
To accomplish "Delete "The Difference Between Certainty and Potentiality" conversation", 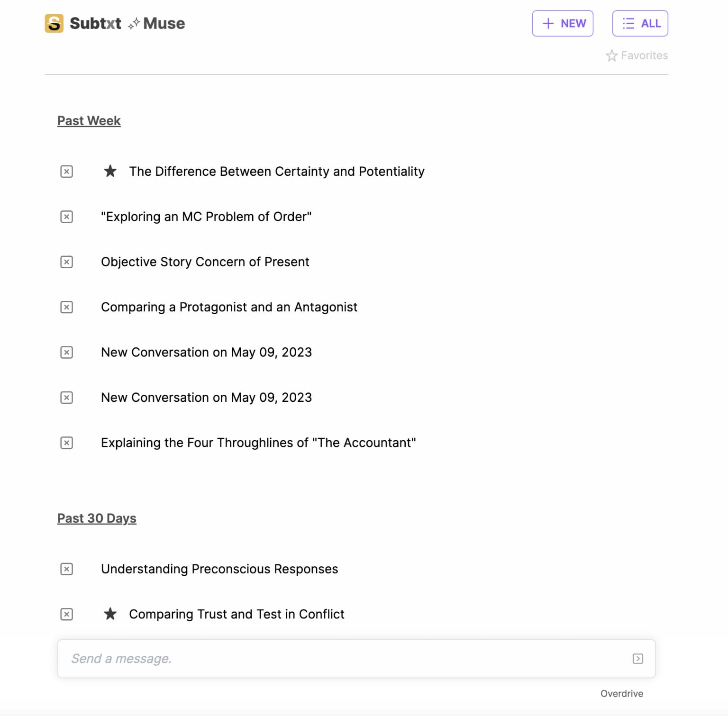I will click(x=67, y=172).
